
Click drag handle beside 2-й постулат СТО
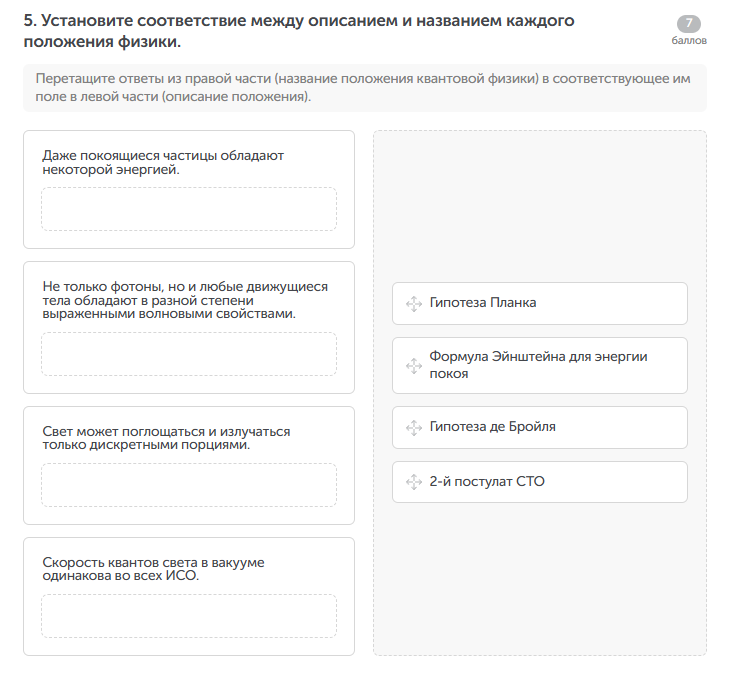413,483
